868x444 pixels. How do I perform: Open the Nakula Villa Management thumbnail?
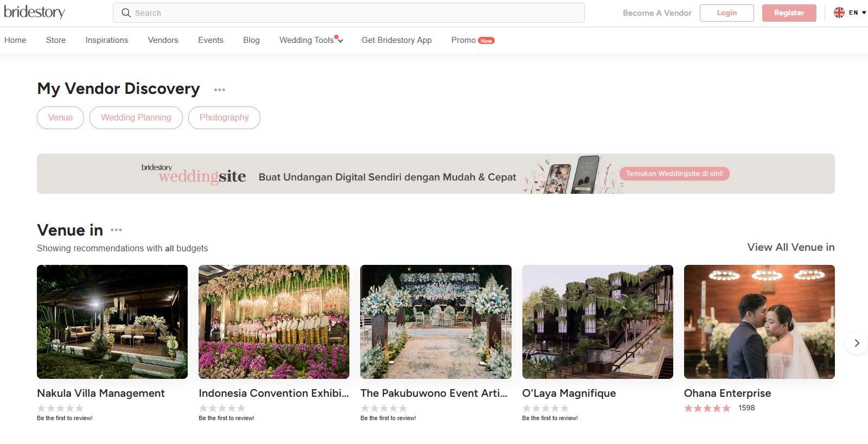pyautogui.click(x=112, y=322)
